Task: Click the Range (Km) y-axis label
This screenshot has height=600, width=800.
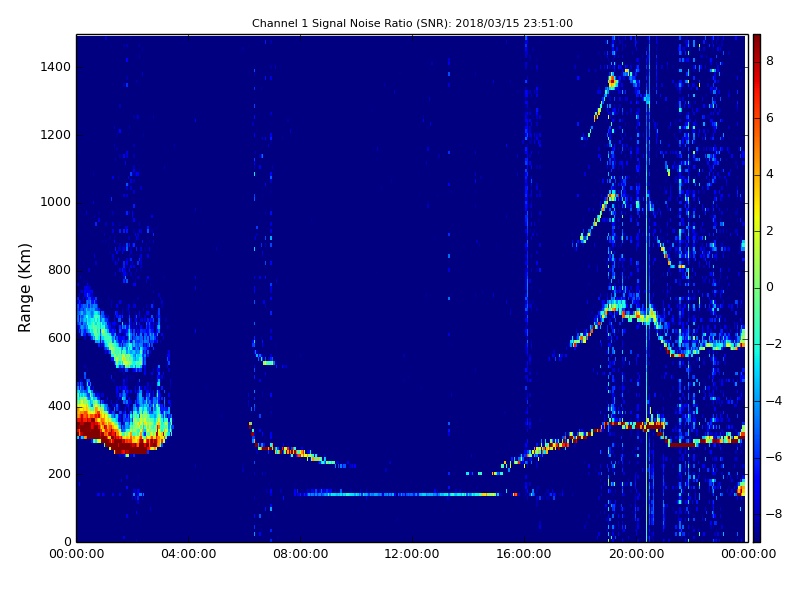Action: pos(24,288)
